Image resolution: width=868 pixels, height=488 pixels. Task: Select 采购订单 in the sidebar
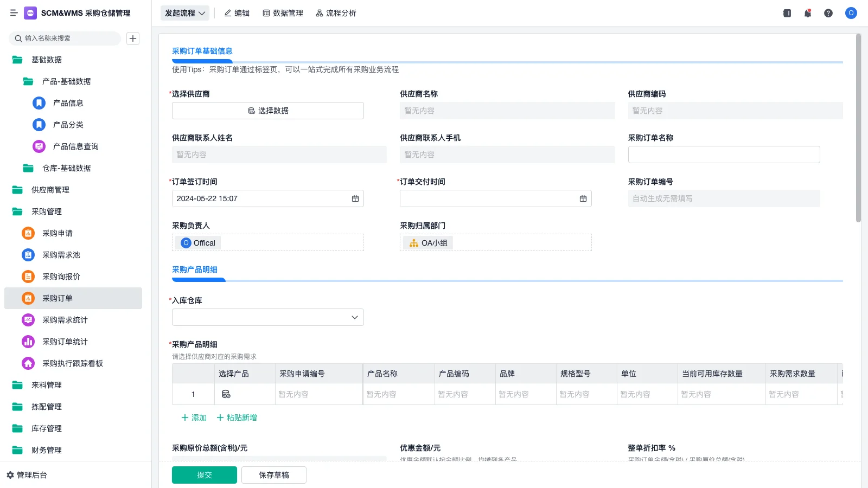point(73,298)
